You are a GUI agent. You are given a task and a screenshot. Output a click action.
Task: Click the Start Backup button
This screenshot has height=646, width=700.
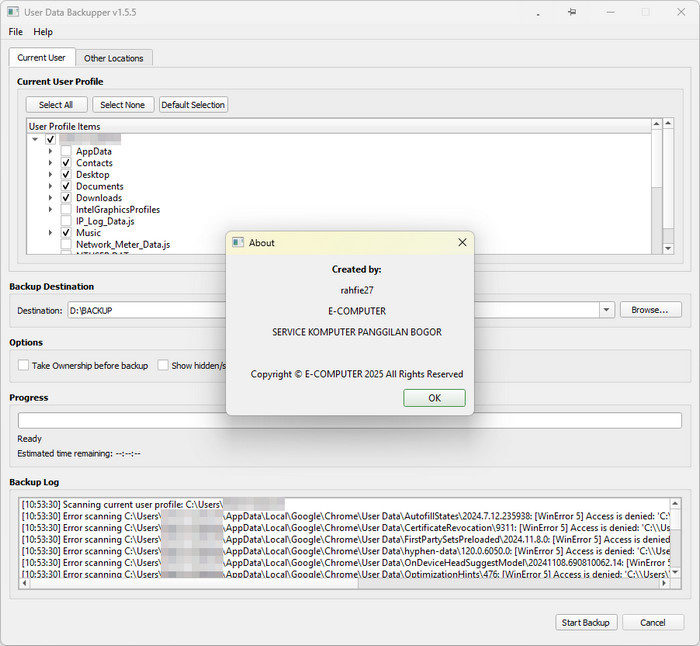[585, 623]
